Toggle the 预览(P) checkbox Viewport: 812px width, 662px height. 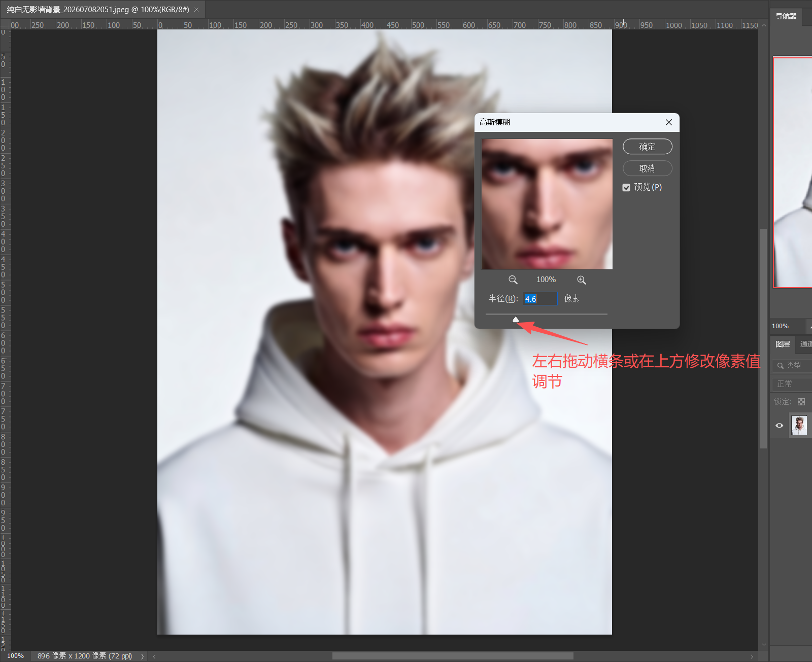tap(626, 188)
